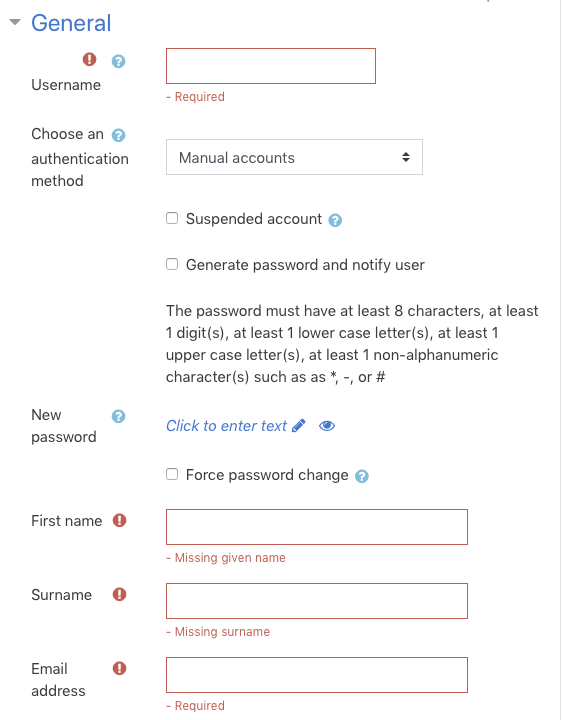Click the required icon next to First name
This screenshot has height=720, width=563.
click(x=119, y=520)
